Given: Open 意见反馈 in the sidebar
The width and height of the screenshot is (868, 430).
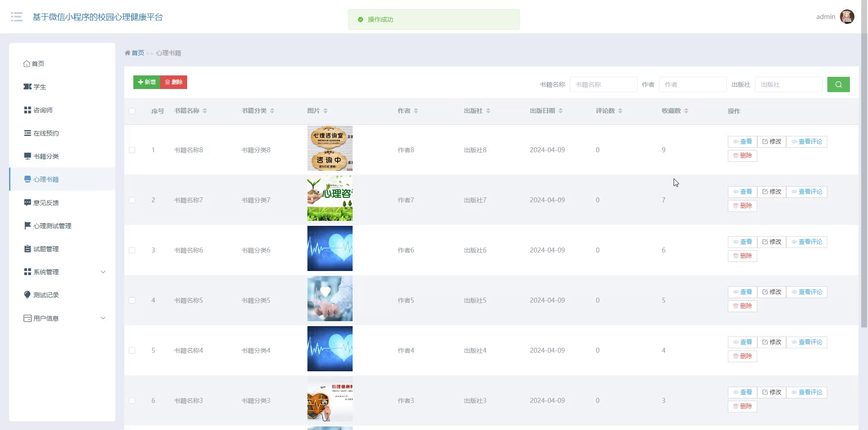Looking at the screenshot, I should click(62, 203).
